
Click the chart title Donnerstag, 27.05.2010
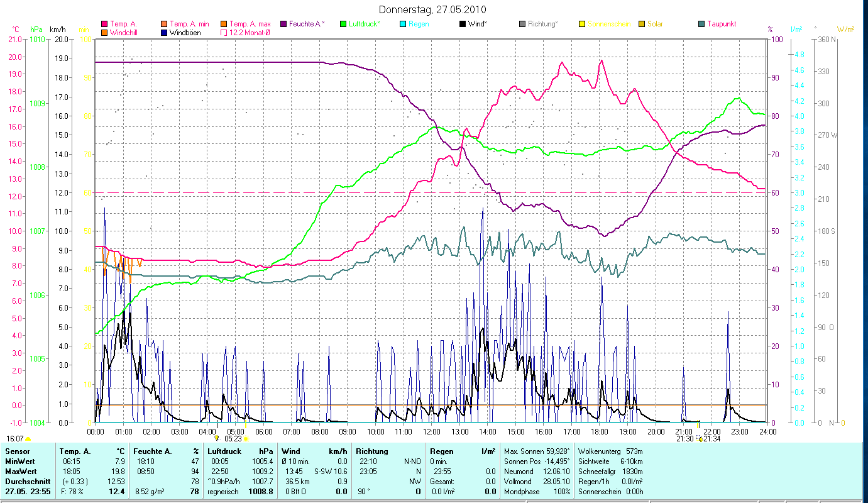click(433, 10)
